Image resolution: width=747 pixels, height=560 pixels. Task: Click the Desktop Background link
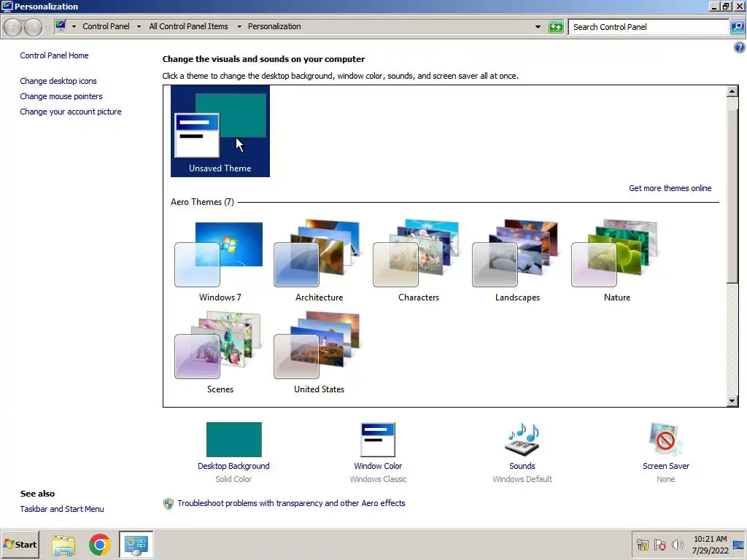tap(233, 466)
